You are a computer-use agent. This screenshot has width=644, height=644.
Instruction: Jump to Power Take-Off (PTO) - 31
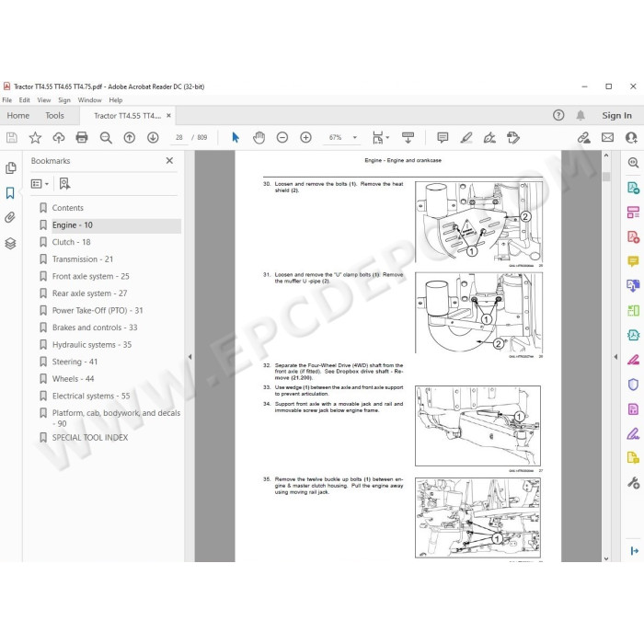pyautogui.click(x=98, y=311)
